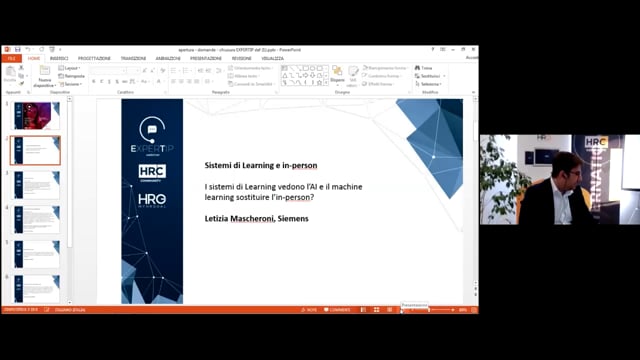Open the Seleziona dropdown
This screenshot has width=640, height=360.
pos(429,84)
